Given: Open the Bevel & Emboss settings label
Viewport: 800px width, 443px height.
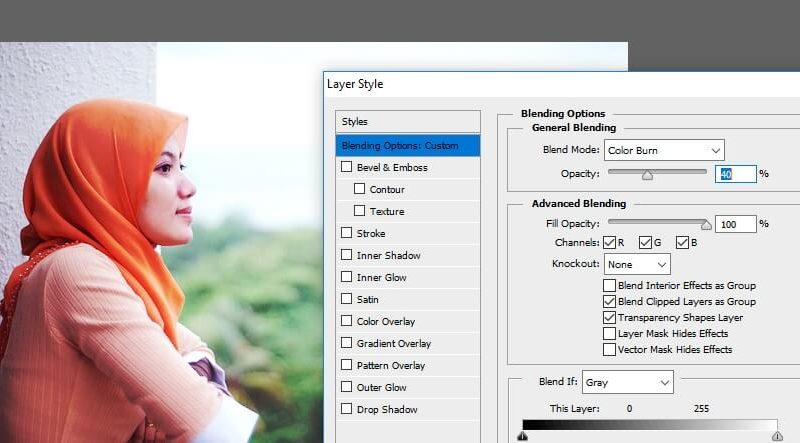Looking at the screenshot, I should coord(392,167).
